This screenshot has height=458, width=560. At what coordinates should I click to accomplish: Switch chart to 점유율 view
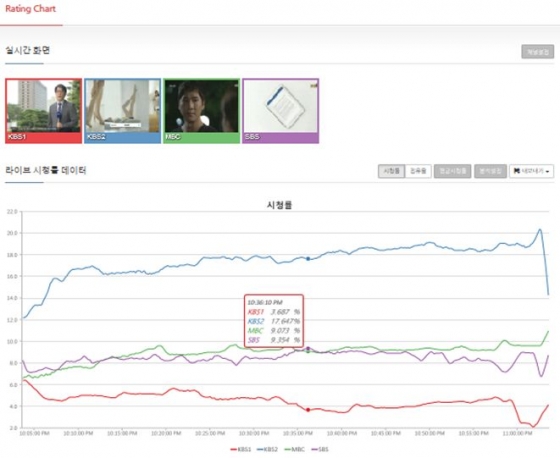pyautogui.click(x=418, y=171)
